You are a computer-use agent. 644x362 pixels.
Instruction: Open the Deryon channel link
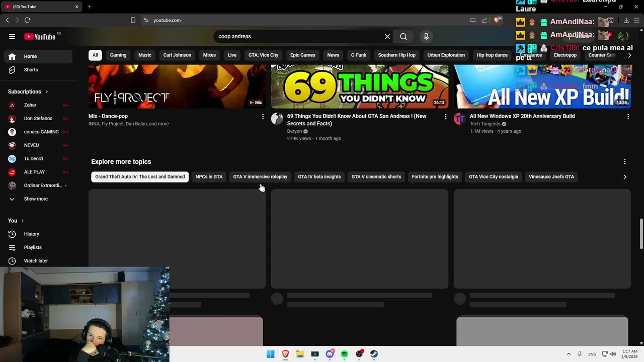(x=294, y=131)
